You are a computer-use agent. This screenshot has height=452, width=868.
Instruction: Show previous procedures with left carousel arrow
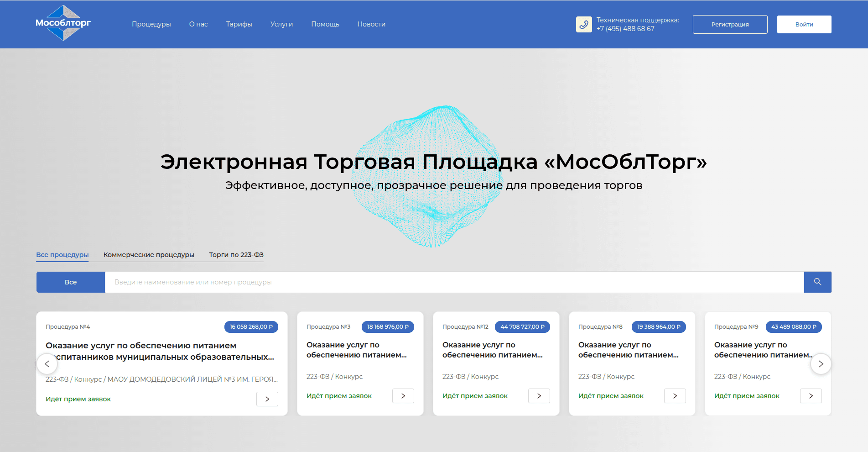(x=47, y=364)
